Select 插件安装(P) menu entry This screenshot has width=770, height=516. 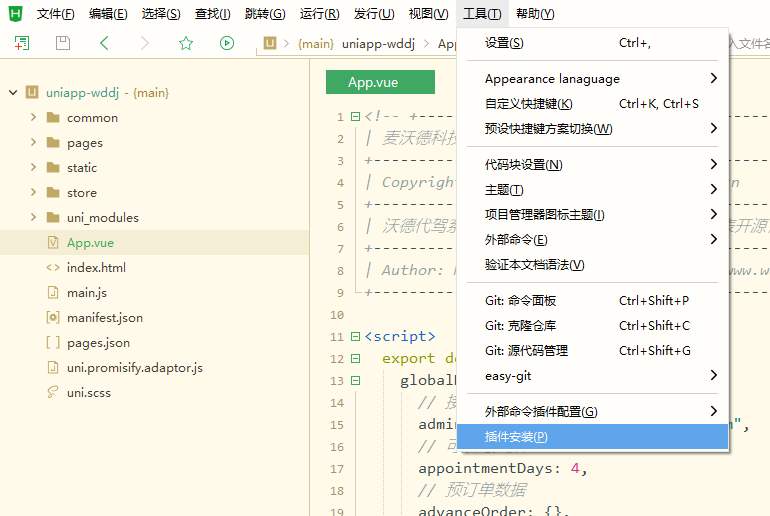click(593, 436)
